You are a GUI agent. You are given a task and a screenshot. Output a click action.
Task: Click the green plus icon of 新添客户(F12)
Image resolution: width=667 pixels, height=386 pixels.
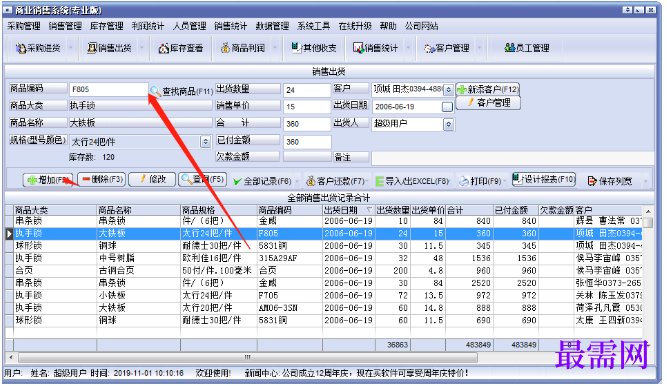(462, 89)
